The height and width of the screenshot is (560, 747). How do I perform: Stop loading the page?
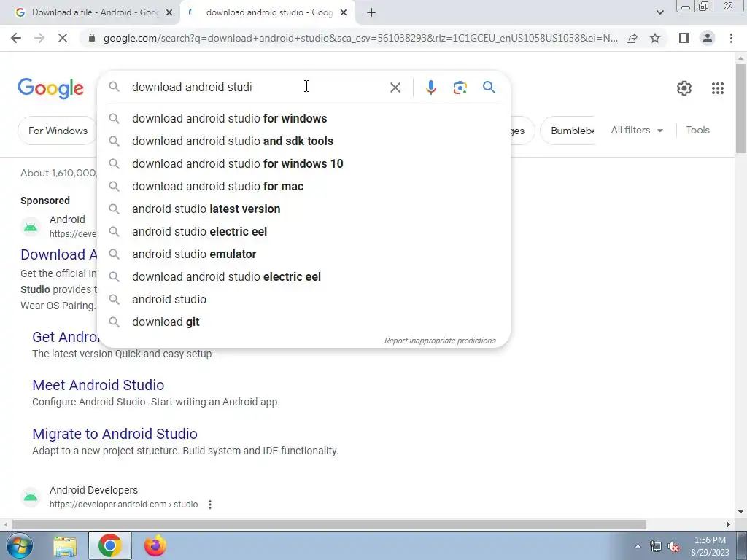click(x=63, y=38)
